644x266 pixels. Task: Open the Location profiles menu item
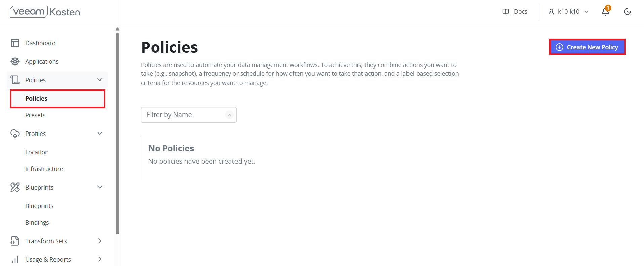coord(37,152)
